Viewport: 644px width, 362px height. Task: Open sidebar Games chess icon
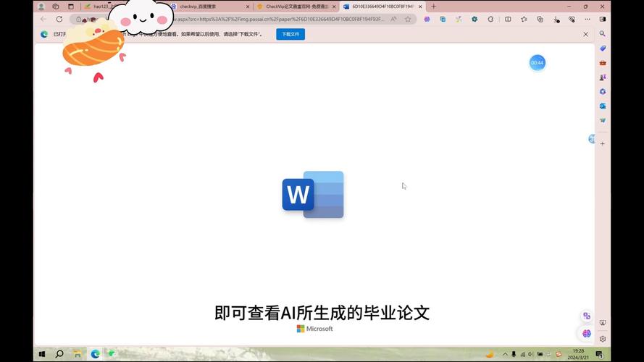603,77
